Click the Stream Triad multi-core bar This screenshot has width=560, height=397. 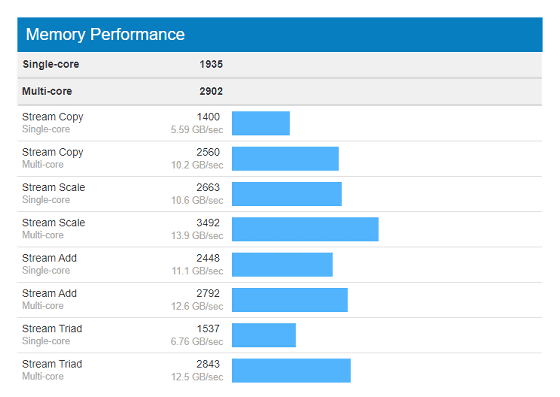click(291, 371)
